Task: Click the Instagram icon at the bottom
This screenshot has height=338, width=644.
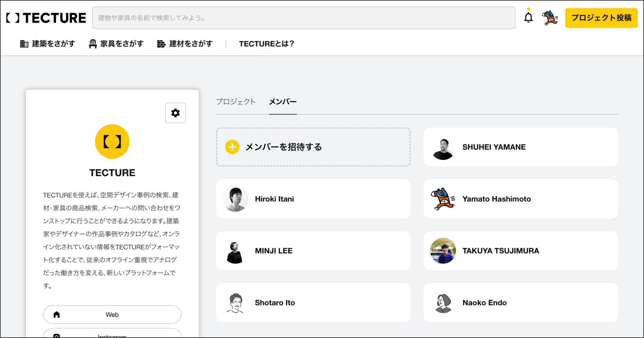Action: (57, 335)
